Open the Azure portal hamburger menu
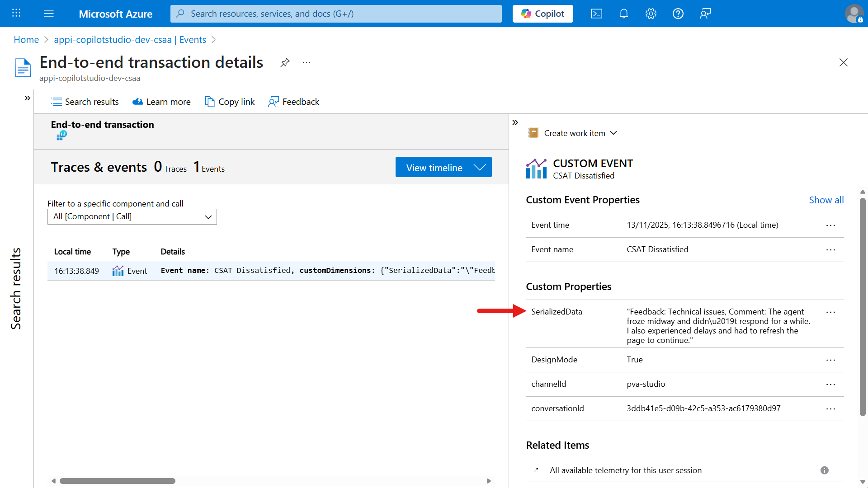868x488 pixels. click(x=49, y=14)
